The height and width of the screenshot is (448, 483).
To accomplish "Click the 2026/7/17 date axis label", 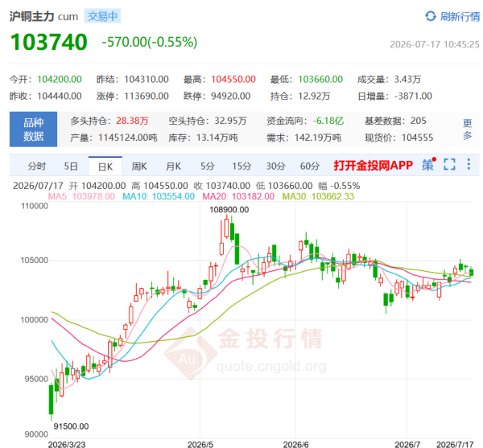I will pos(455,444).
